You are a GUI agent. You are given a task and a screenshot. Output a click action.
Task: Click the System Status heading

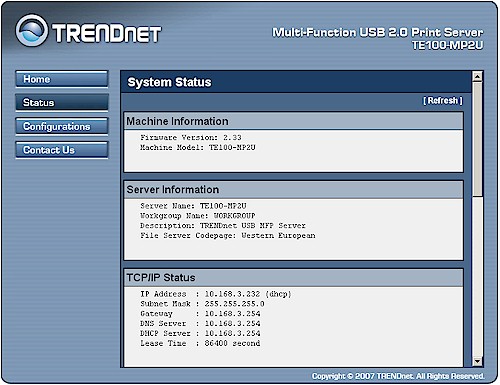[x=169, y=82]
